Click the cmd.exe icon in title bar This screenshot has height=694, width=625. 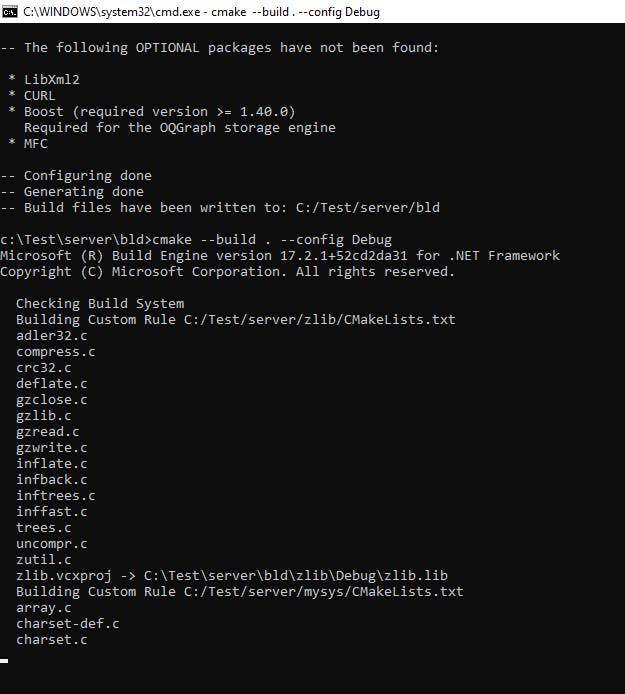point(9,12)
